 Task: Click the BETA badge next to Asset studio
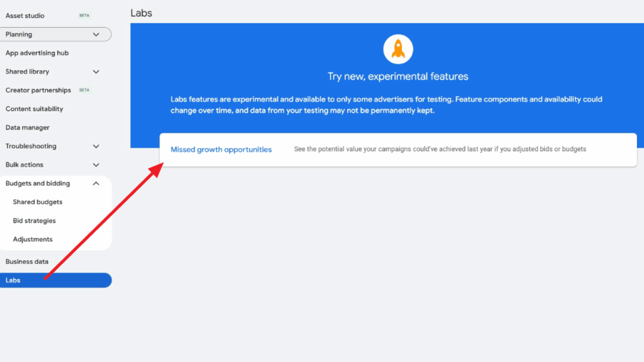(84, 15)
